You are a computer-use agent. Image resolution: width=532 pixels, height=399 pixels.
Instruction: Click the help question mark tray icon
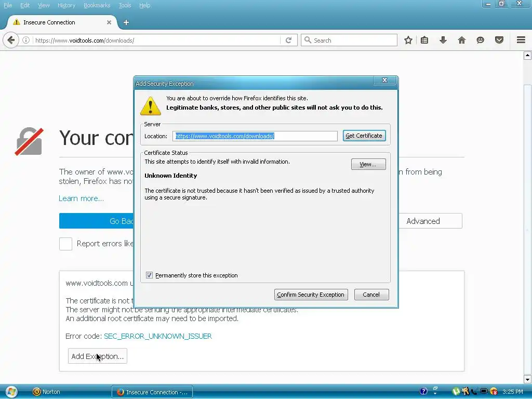[423, 392]
